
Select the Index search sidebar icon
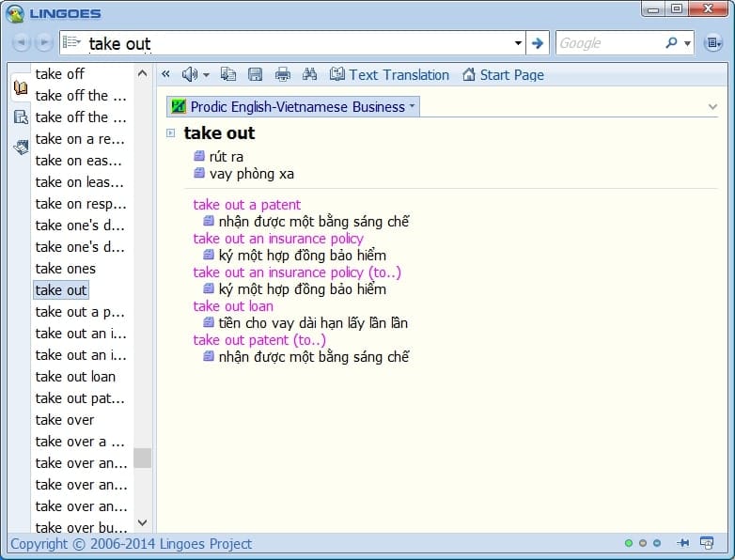coord(21,117)
